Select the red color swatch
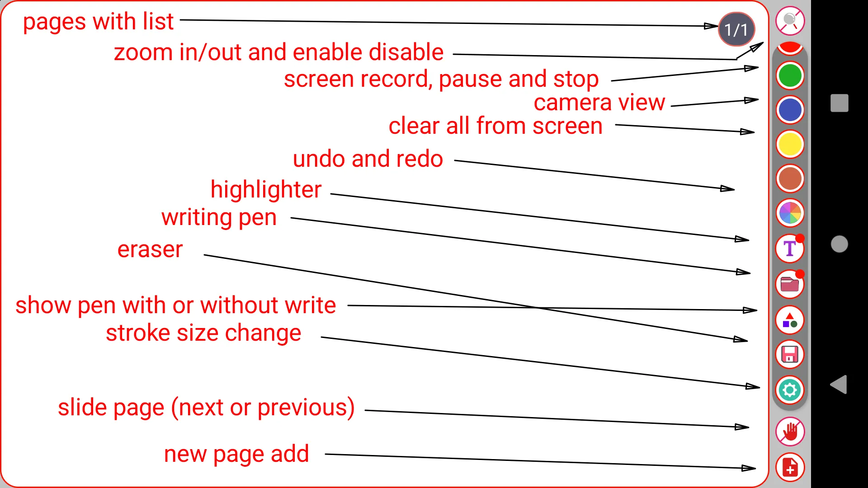Screen dimensions: 868x488 coord(789,47)
